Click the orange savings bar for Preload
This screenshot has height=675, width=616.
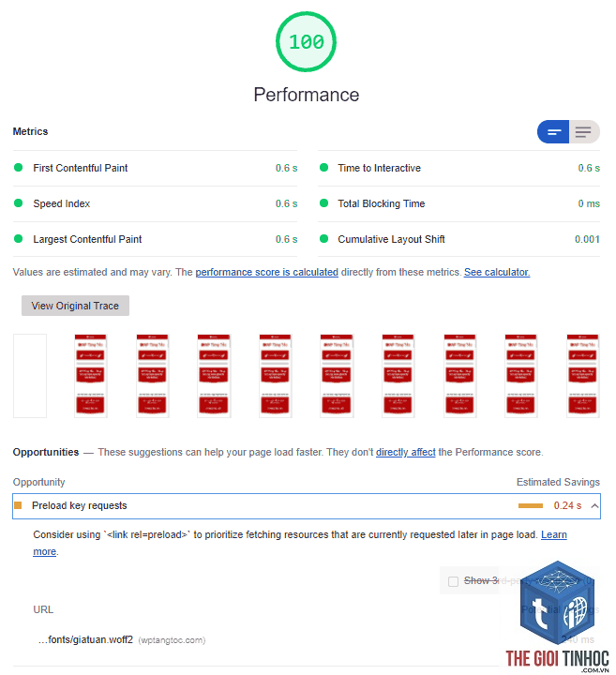(x=531, y=506)
